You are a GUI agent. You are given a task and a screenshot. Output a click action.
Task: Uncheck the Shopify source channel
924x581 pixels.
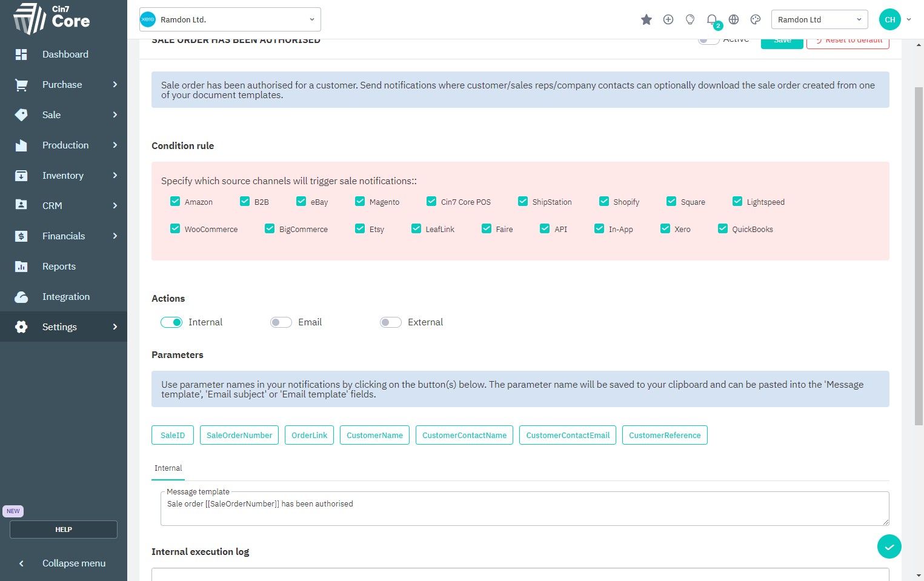(x=604, y=202)
